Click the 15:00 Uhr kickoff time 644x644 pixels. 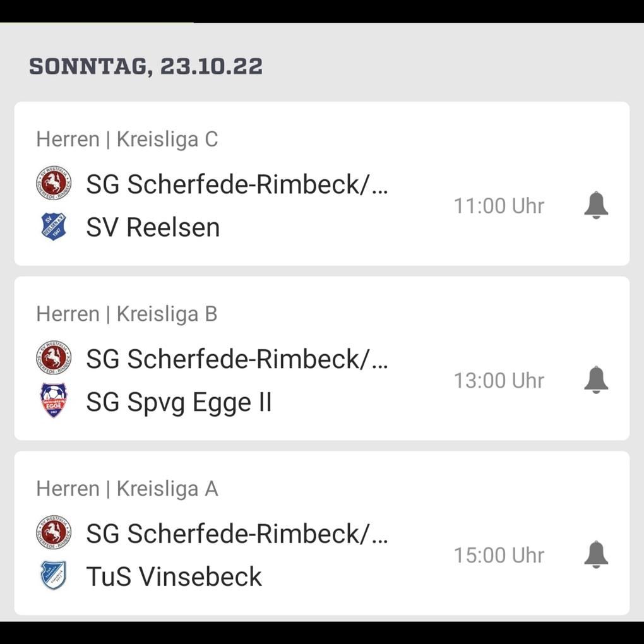[x=499, y=556]
